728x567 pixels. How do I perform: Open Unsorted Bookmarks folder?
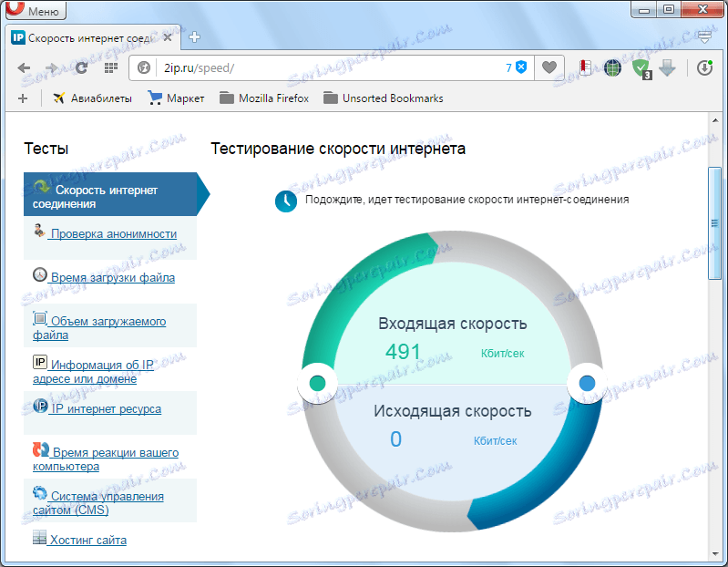click(383, 98)
